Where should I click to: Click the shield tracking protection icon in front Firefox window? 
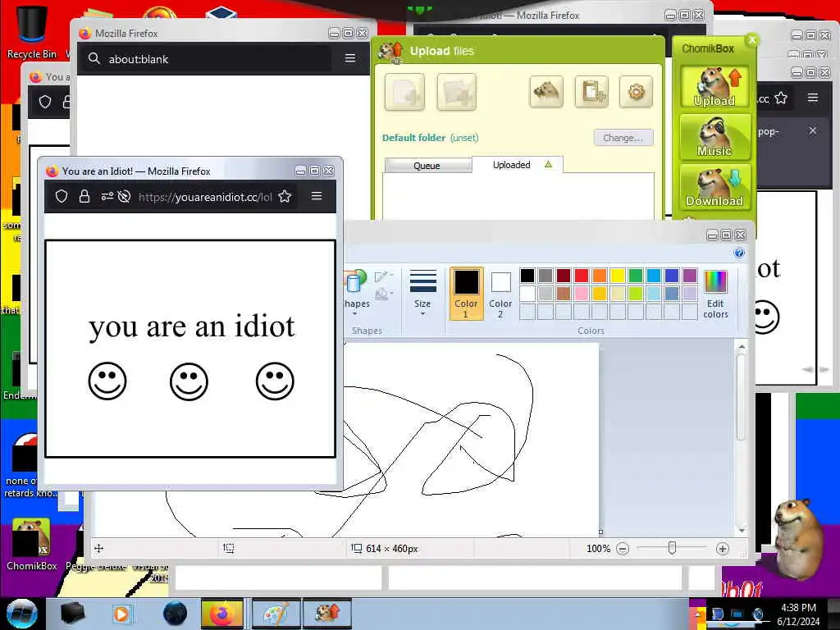(x=62, y=197)
